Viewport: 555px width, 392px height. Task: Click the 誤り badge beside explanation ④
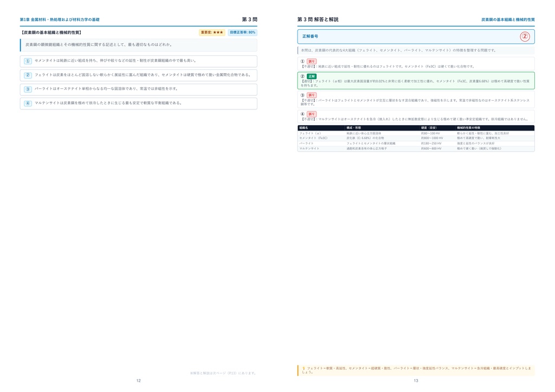(312, 114)
